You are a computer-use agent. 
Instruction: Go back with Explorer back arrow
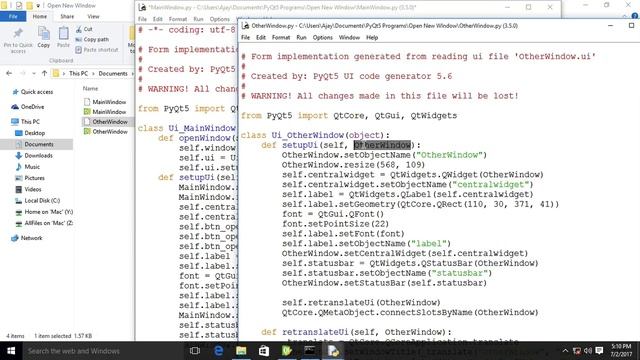pyautogui.click(x=9, y=73)
